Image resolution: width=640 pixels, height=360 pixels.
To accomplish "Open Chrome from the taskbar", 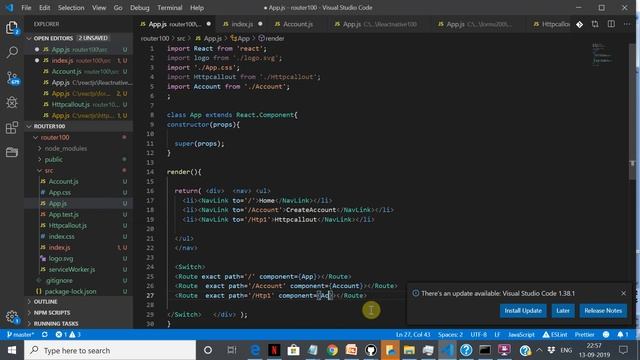I will [x=332, y=350].
